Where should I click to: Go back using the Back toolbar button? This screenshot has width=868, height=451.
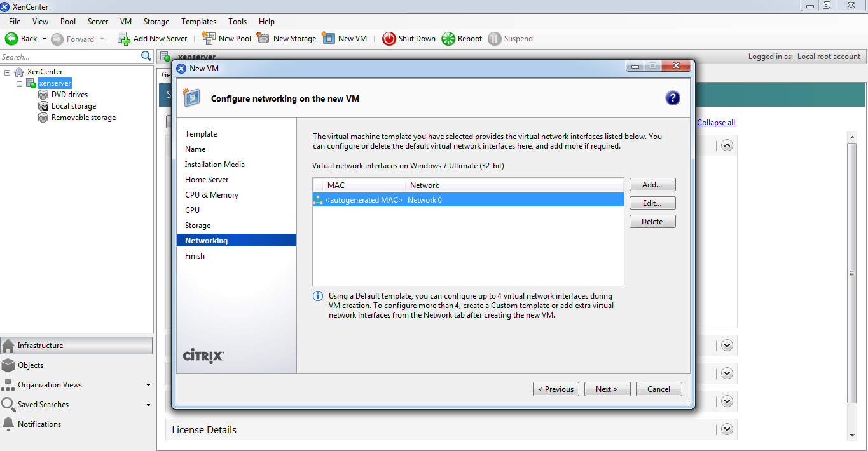pos(21,39)
